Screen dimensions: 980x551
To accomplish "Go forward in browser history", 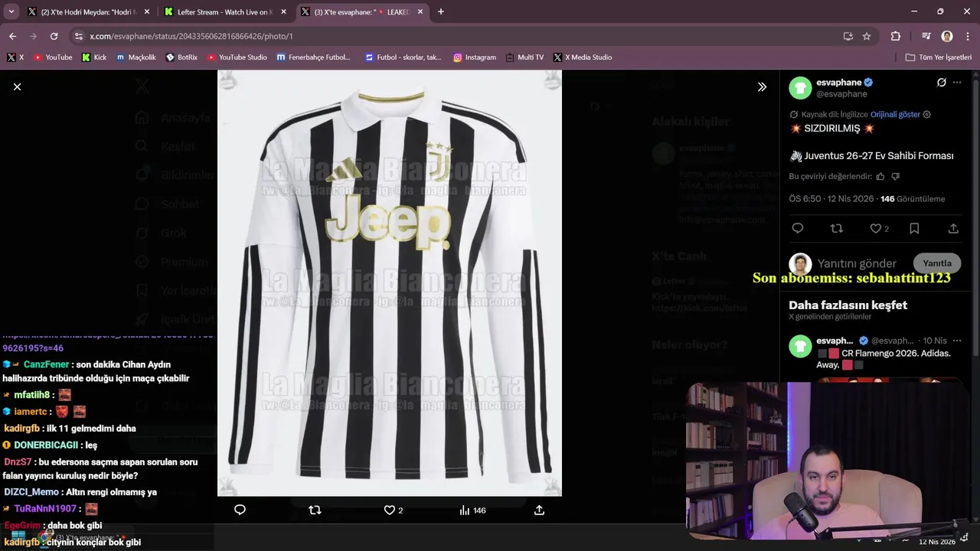I will [33, 36].
